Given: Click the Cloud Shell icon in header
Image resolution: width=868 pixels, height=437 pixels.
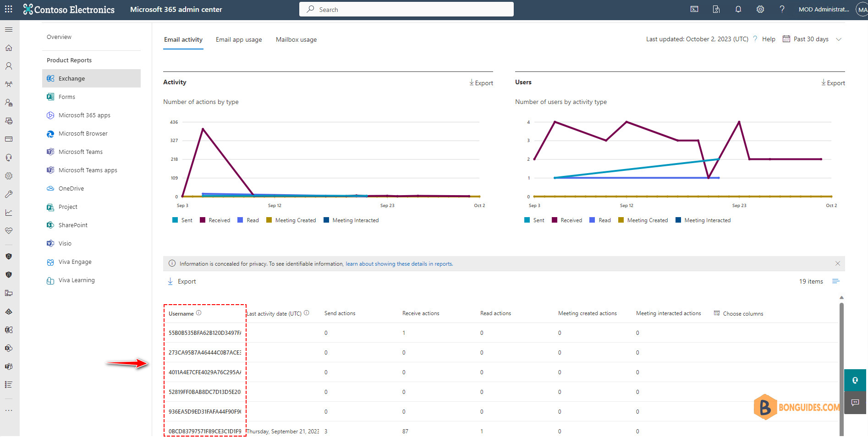Looking at the screenshot, I should pyautogui.click(x=694, y=9).
